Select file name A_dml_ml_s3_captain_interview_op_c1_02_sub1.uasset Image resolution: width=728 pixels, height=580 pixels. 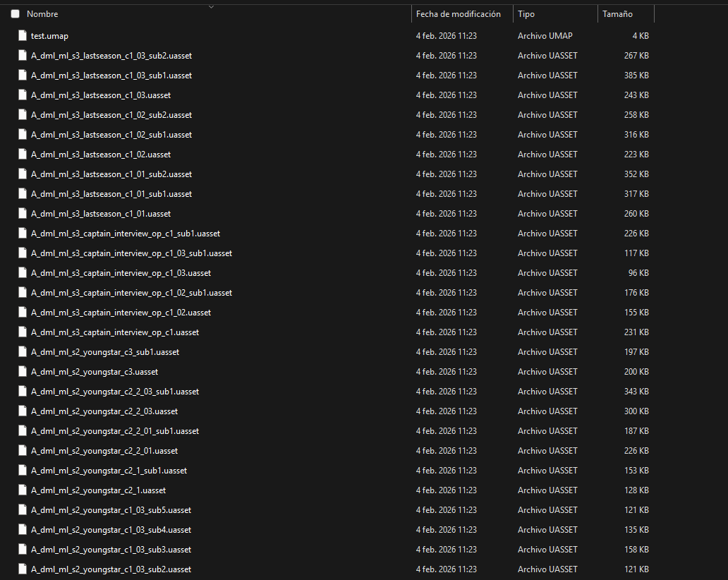131,293
